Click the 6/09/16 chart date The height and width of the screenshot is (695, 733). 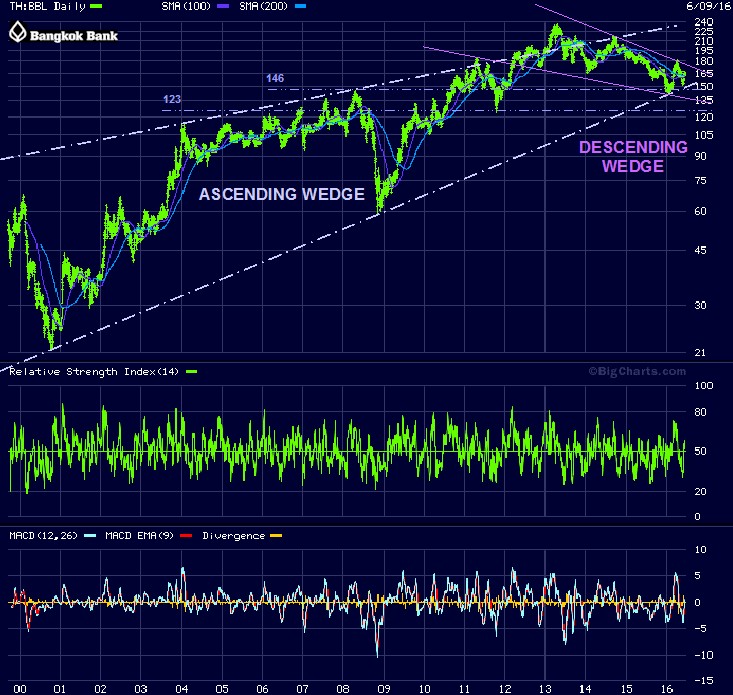point(708,6)
